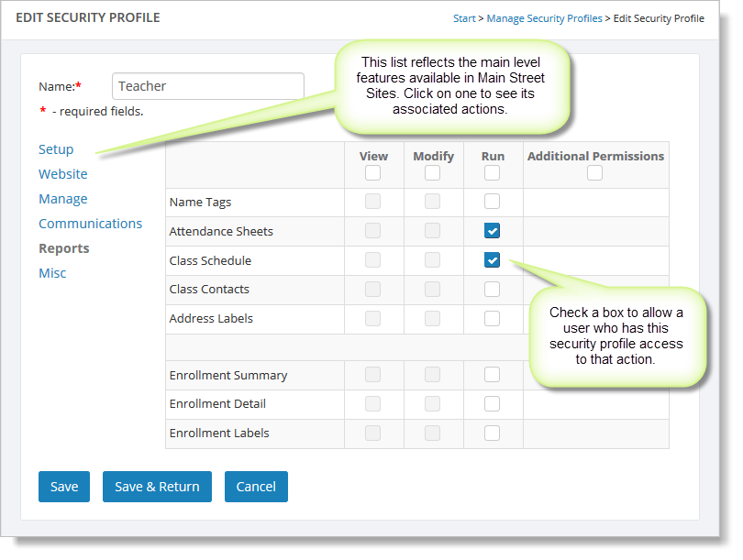Click the Name text field
The image size is (743, 560).
point(207,86)
